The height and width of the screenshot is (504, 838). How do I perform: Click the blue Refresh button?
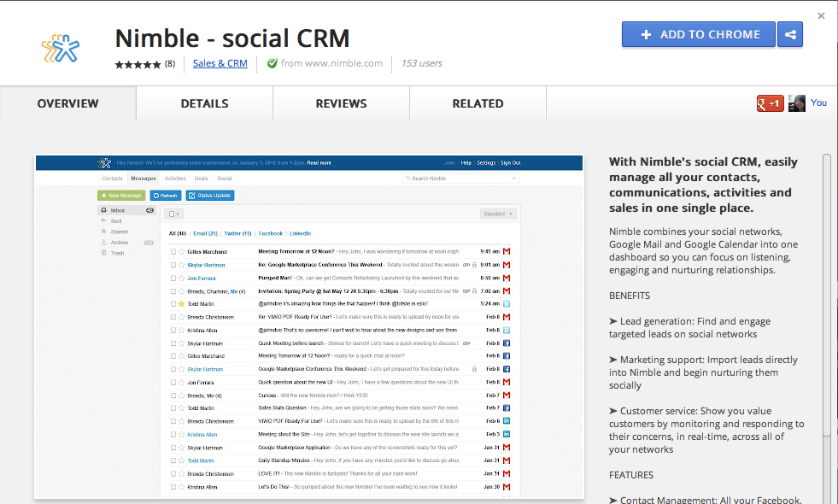tap(166, 196)
